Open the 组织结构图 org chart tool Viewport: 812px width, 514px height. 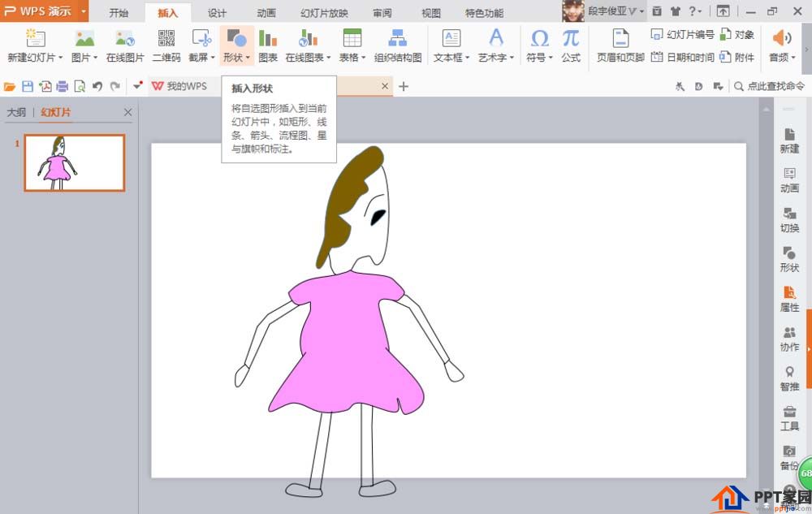click(x=397, y=45)
